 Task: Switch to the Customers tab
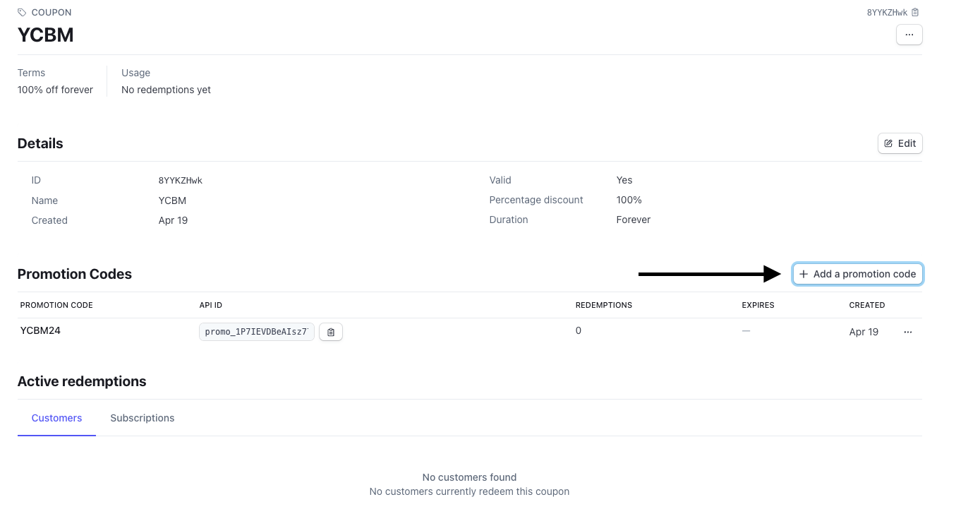56,418
